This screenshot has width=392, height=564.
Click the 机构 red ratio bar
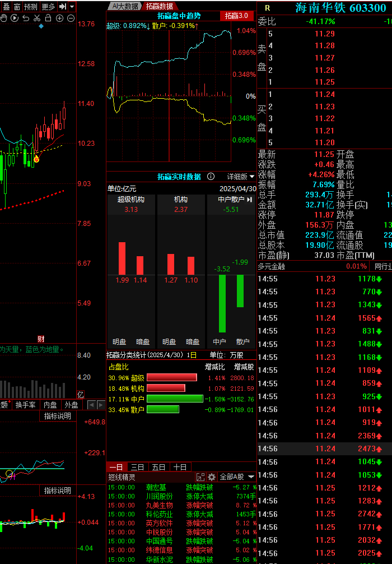click(x=166, y=388)
